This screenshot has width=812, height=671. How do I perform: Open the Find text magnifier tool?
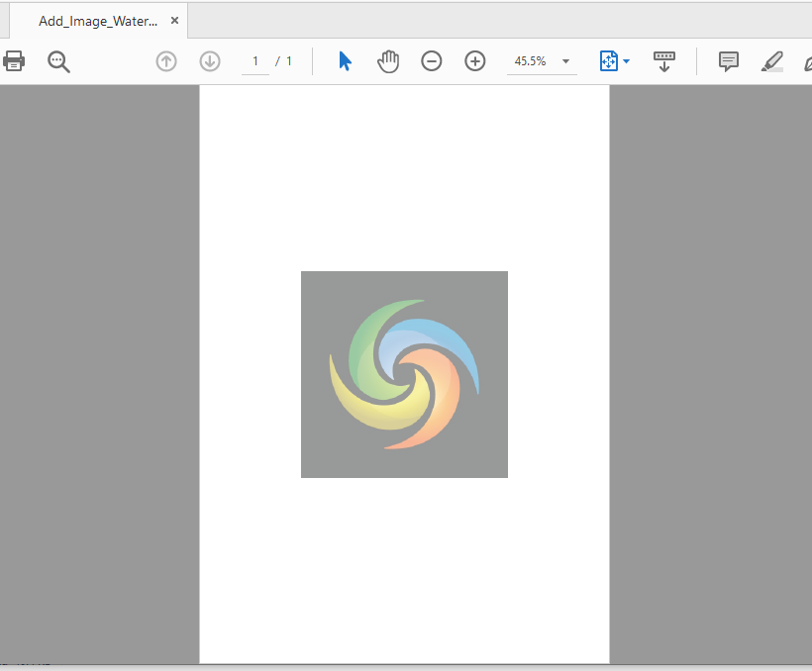(x=59, y=61)
